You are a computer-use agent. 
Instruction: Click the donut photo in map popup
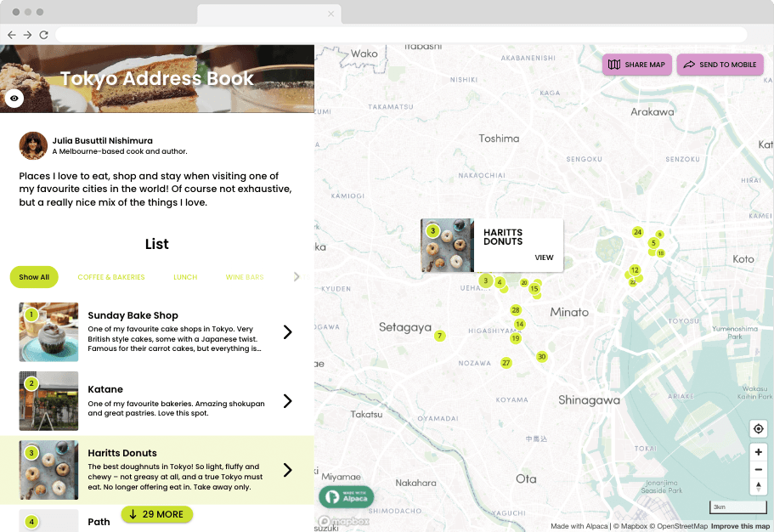[447, 246]
